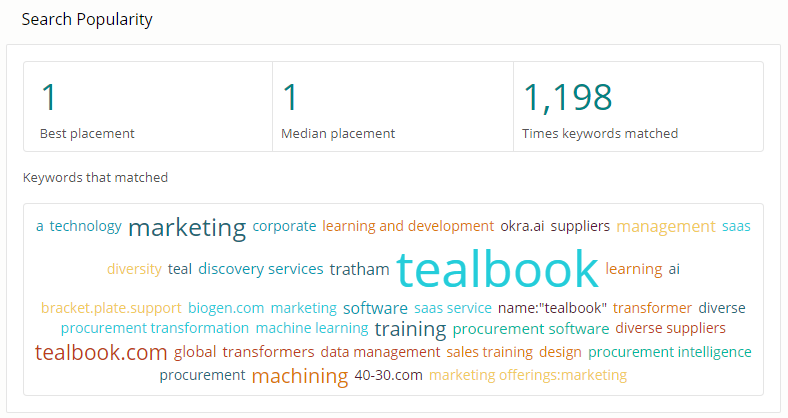Select the name:"tealbook" keyword
This screenshot has height=418, width=788.
click(552, 307)
